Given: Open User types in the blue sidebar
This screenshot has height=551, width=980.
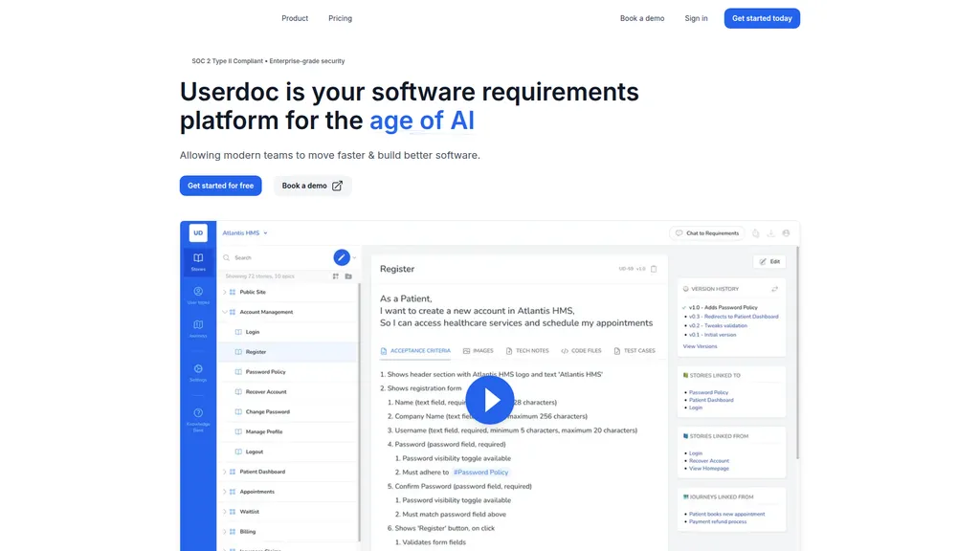Looking at the screenshot, I should click(x=198, y=296).
